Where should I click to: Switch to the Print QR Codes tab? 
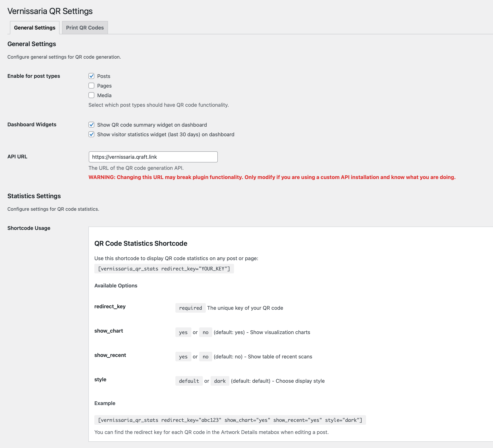(85, 28)
